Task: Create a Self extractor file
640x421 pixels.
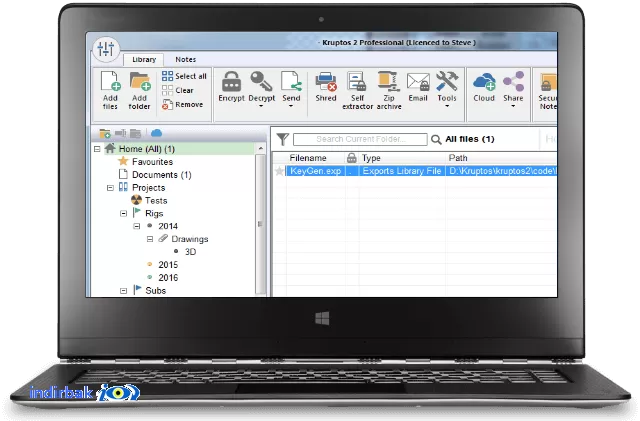Action: point(357,90)
